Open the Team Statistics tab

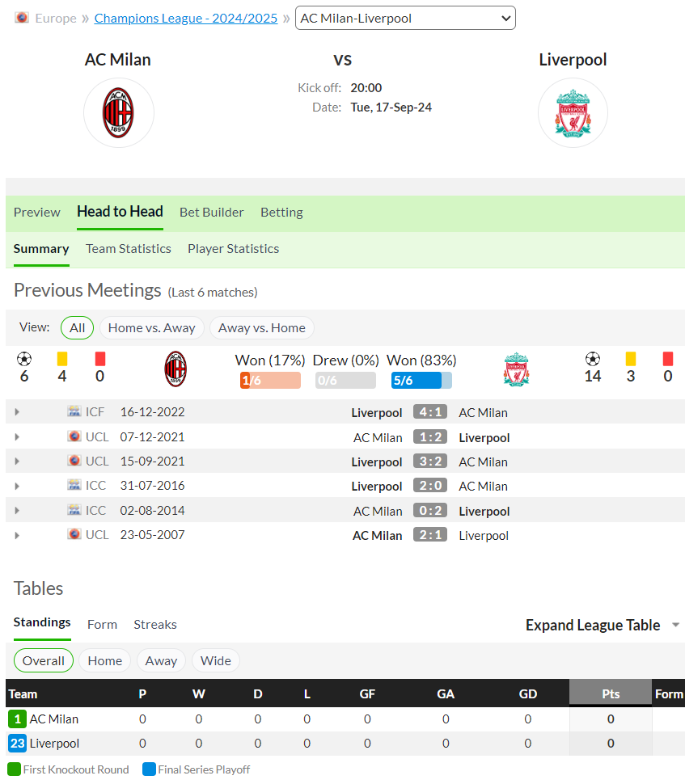tap(128, 248)
